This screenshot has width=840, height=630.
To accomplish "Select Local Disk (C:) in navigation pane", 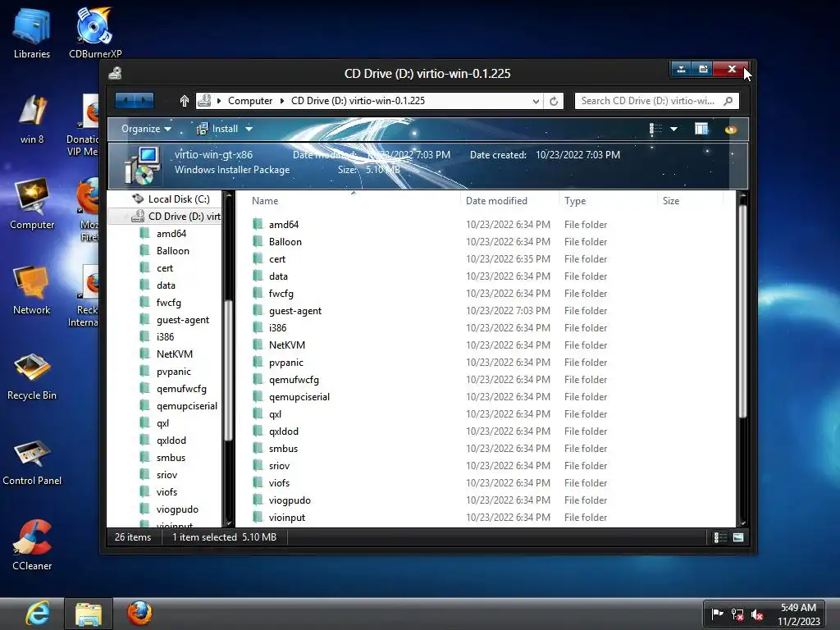I will tap(171, 199).
